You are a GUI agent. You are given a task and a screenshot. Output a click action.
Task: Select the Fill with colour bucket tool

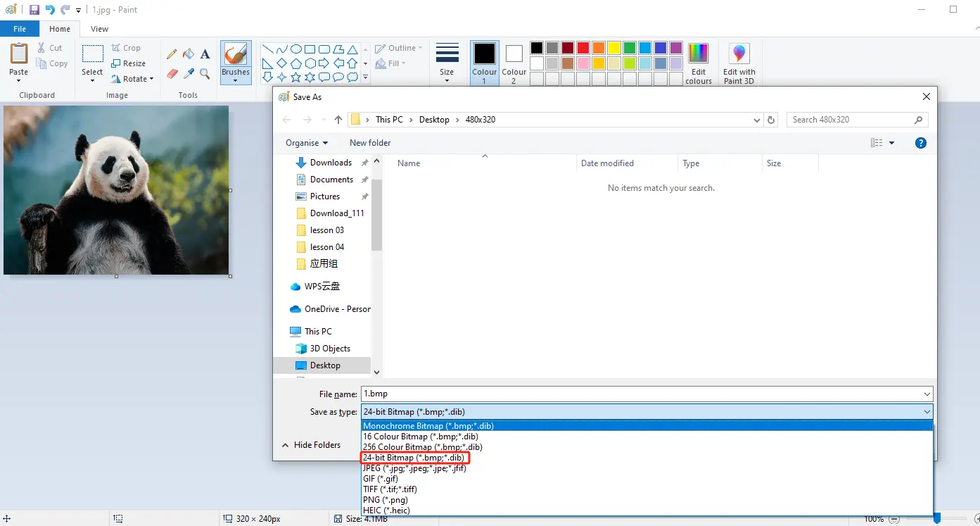189,54
